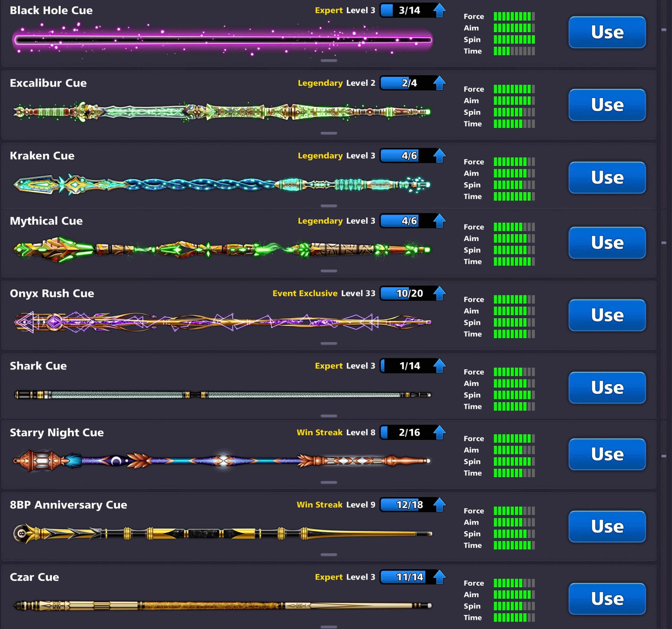The height and width of the screenshot is (629, 672).
Task: Expand details handle under Excalibur Cue
Action: tap(328, 133)
